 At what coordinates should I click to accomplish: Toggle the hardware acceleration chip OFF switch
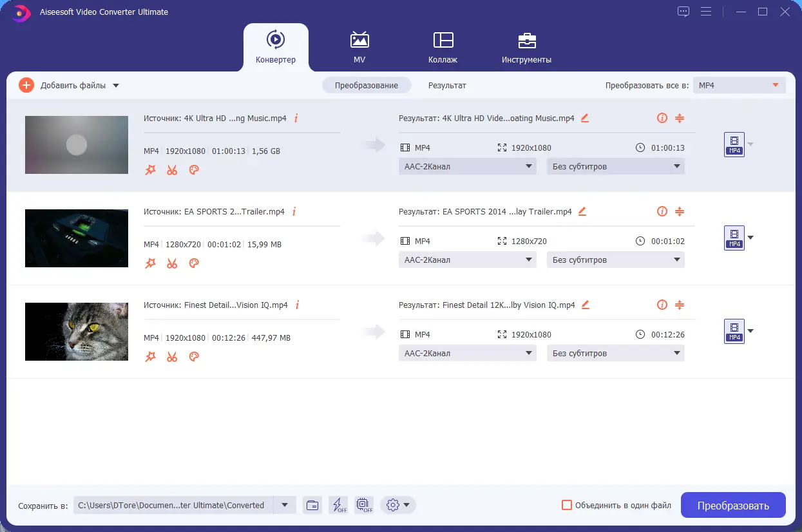(363, 505)
